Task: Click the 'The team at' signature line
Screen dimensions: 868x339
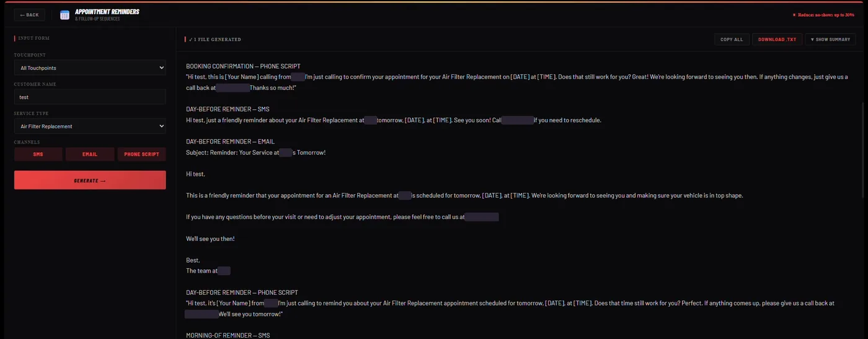Action: [201, 271]
